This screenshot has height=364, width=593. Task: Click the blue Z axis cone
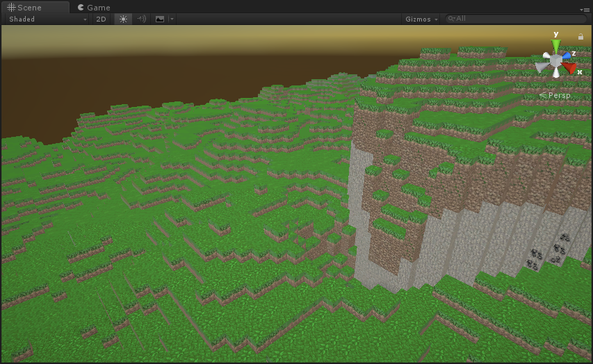tap(566, 56)
